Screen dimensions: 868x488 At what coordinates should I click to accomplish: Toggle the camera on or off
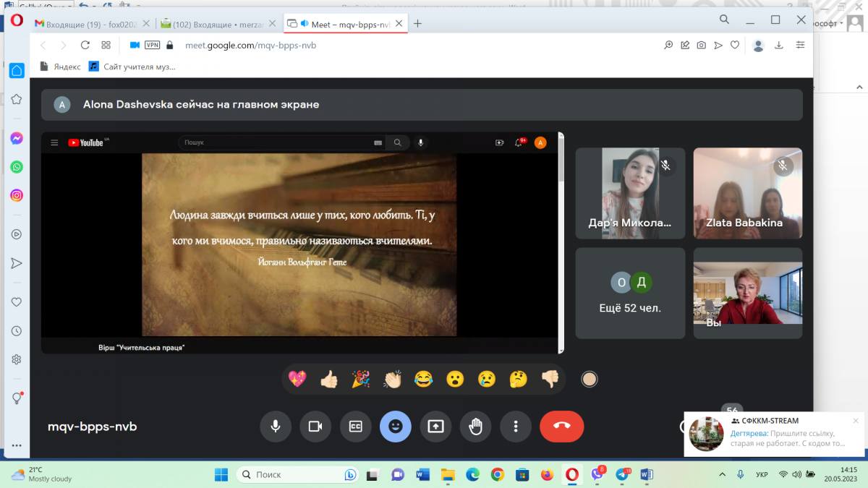(315, 426)
